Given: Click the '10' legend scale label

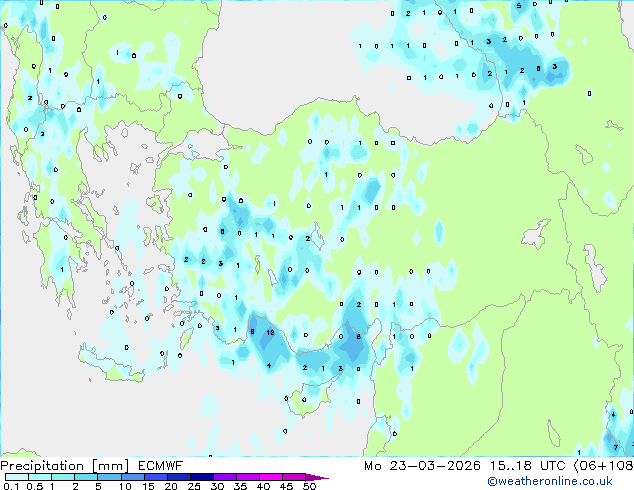Looking at the screenshot, I should [x=125, y=486].
